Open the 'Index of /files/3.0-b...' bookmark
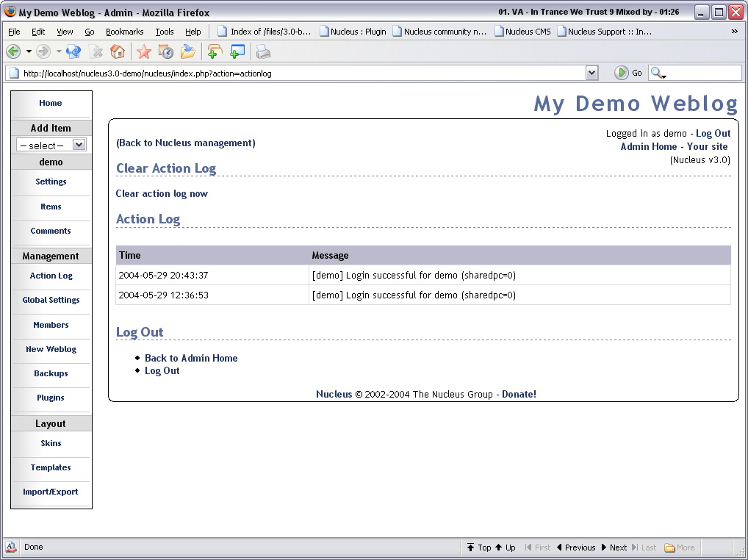The width and height of the screenshot is (748, 560). 265,32
